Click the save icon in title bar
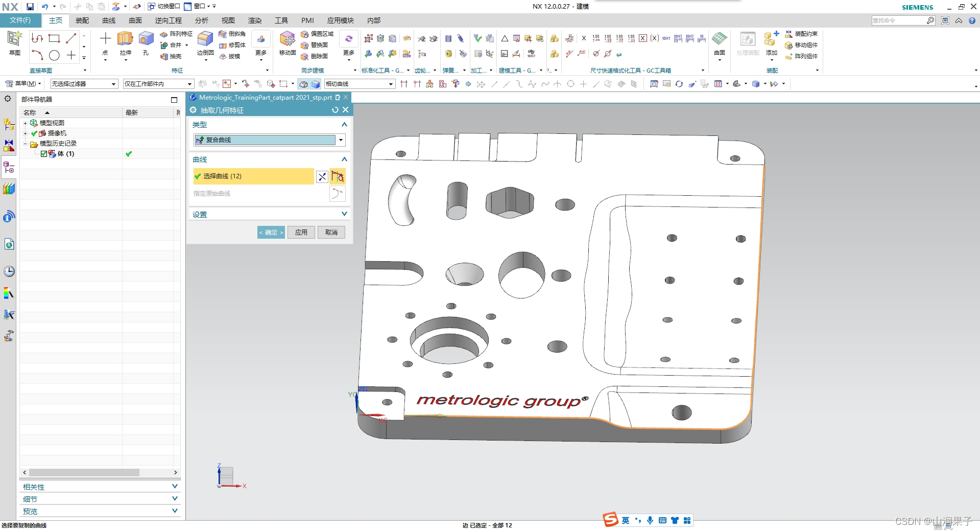 (x=30, y=7)
